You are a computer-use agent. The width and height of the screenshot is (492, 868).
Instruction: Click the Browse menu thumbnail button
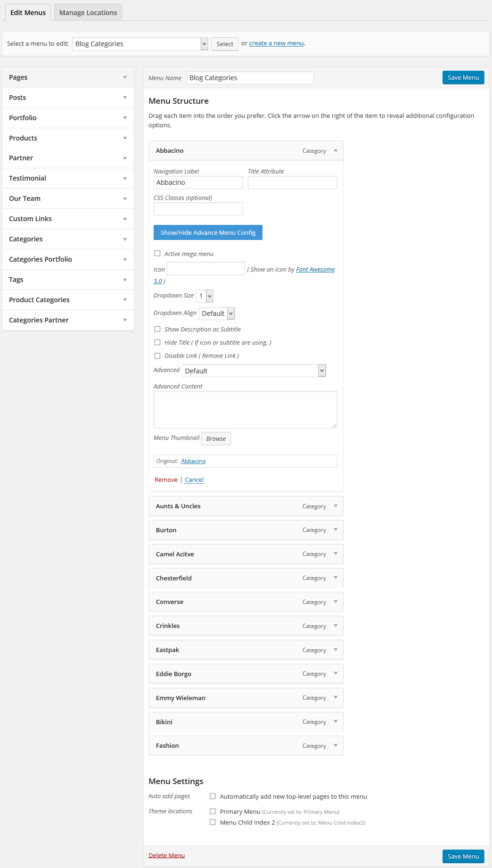pyautogui.click(x=216, y=438)
